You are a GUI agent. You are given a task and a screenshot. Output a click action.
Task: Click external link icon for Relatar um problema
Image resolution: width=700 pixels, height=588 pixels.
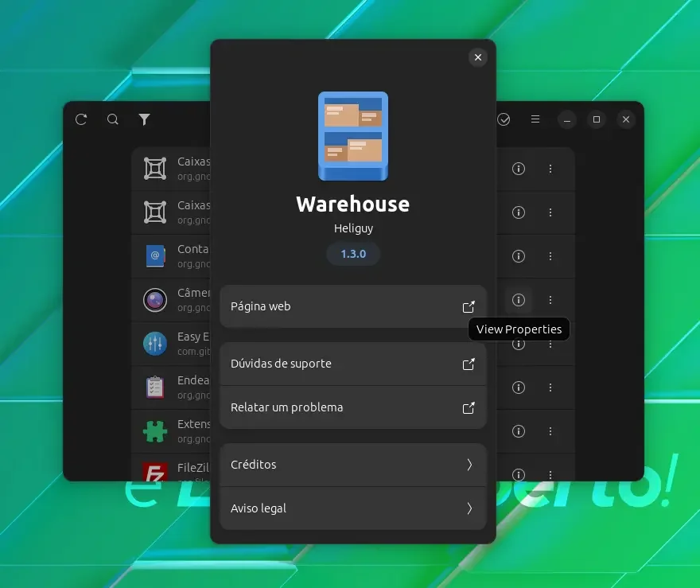pyautogui.click(x=469, y=407)
